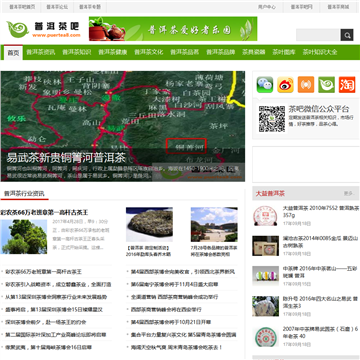Click the 大益普洱茶 sidebar heading
The width and height of the screenshot is (360, 360).
270,193
